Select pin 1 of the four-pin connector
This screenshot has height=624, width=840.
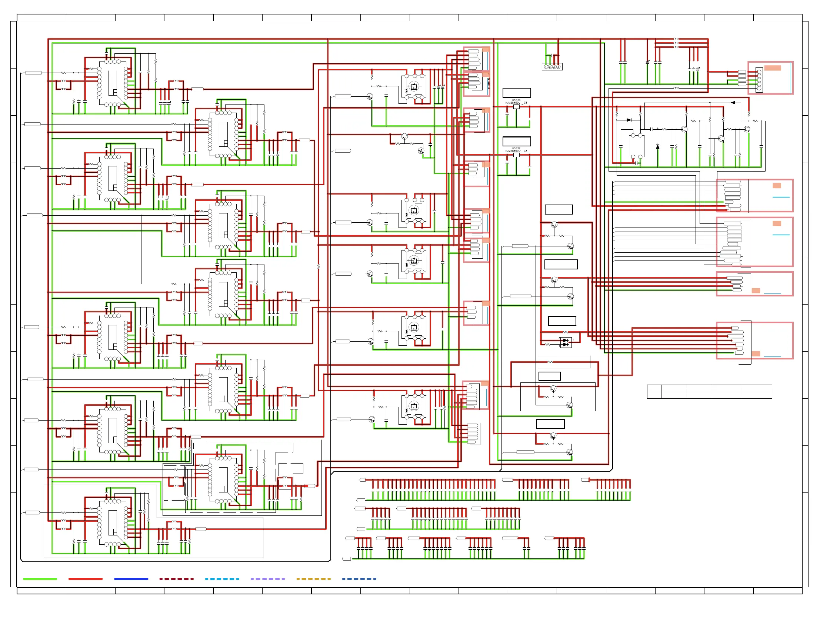point(546,67)
